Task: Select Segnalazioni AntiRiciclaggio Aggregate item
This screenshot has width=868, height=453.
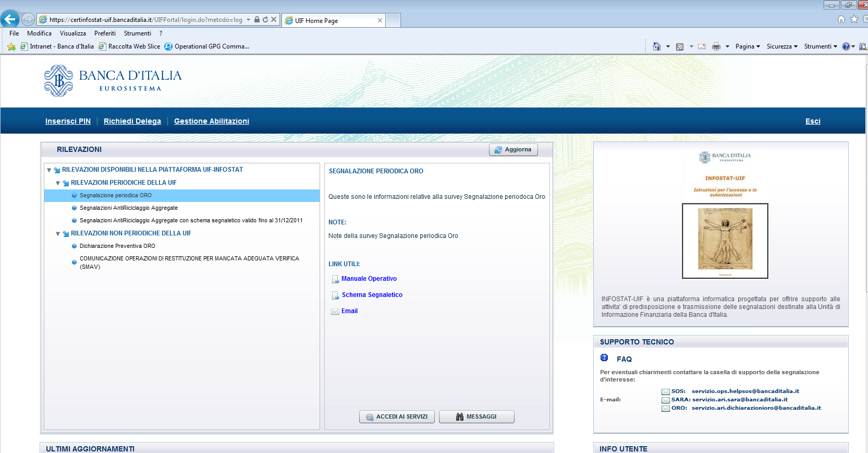Action: click(x=129, y=208)
